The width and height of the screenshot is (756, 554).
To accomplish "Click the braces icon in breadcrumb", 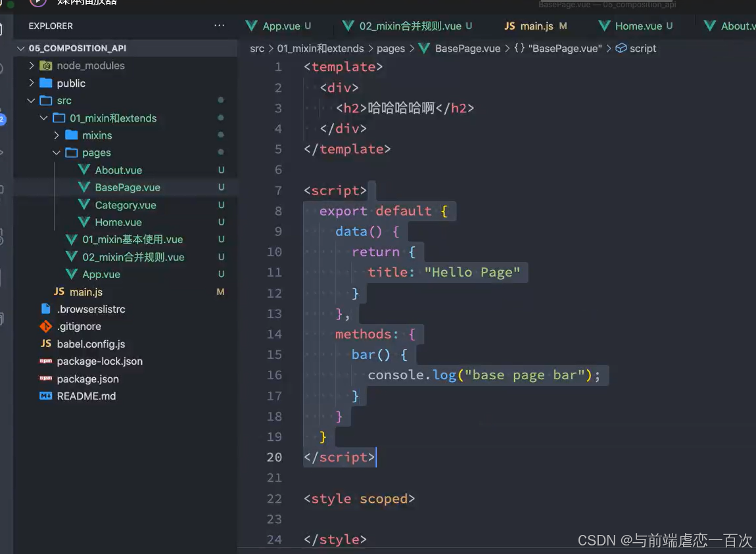I will tap(519, 48).
